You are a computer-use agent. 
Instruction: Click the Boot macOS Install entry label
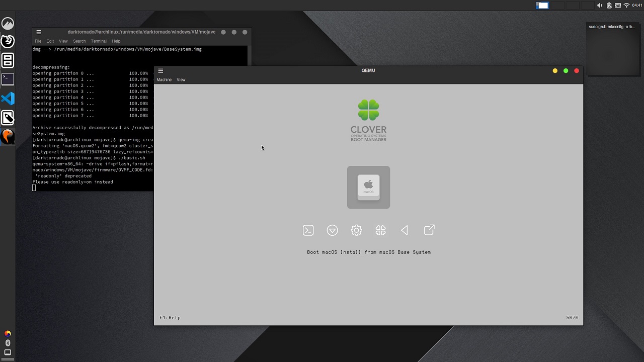[368, 252]
